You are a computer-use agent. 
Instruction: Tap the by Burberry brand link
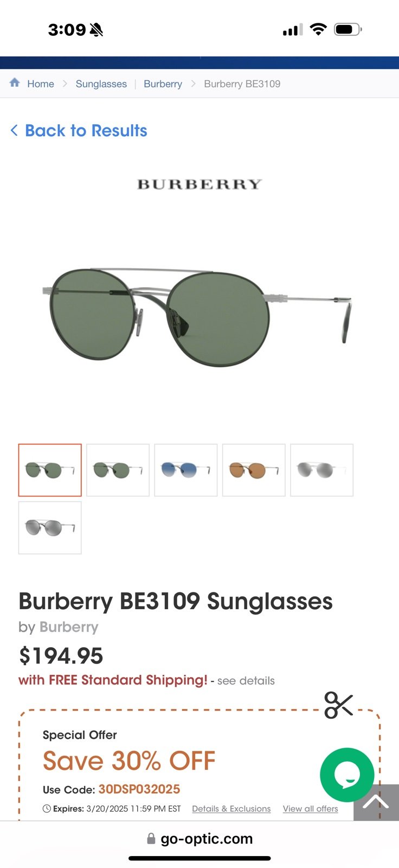tap(69, 627)
